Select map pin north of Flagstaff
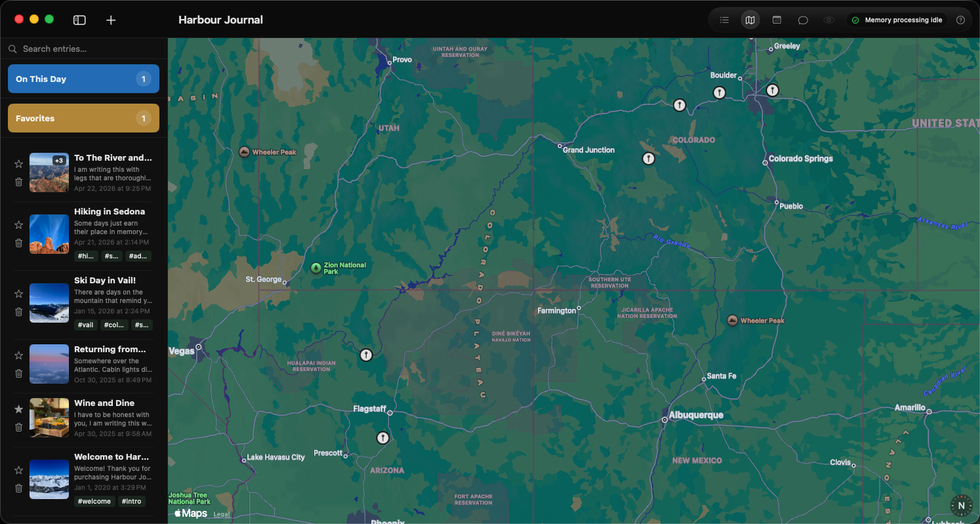 coord(366,355)
